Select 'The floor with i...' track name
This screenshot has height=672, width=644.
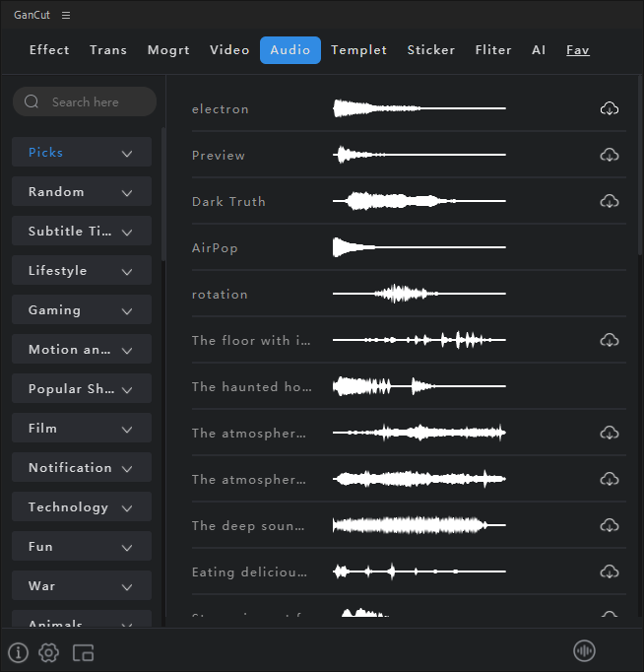tap(251, 341)
